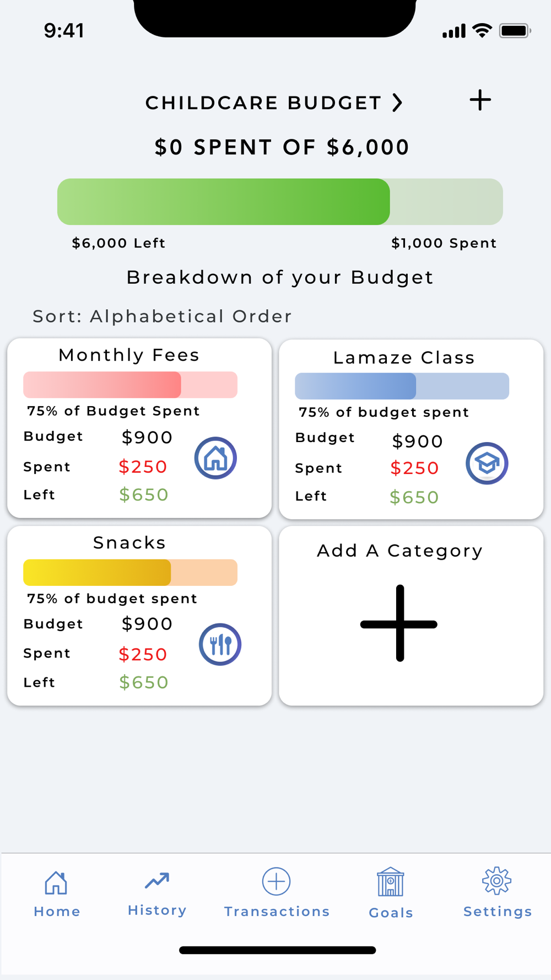The image size is (551, 980).
Task: Tap the fork and knife Snacks icon
Action: click(220, 644)
